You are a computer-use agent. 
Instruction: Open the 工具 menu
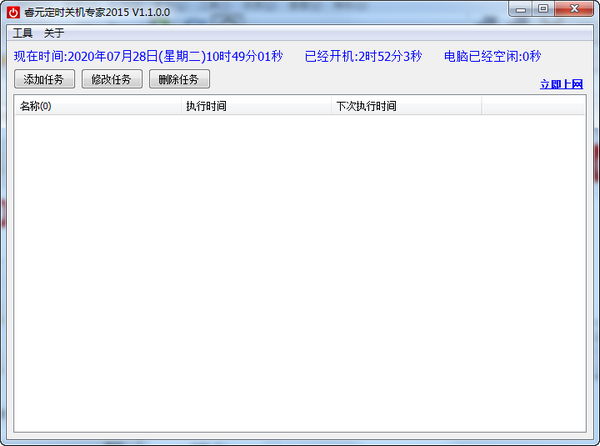pos(22,33)
